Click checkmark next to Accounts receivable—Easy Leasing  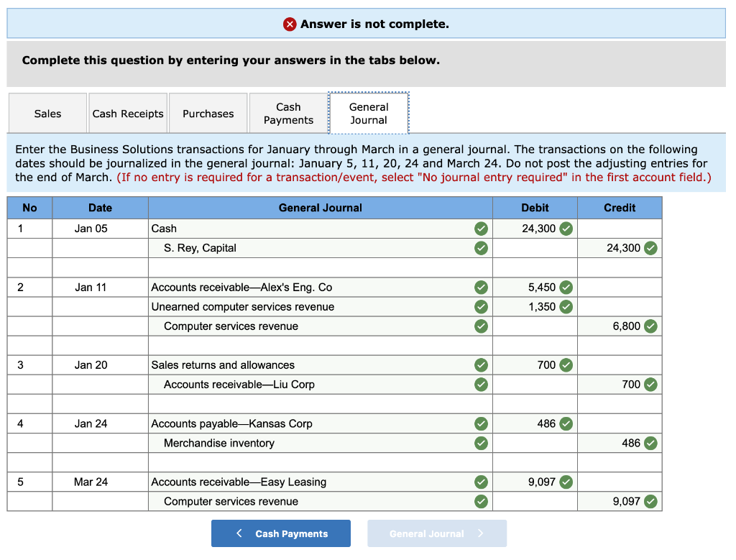[481, 482]
